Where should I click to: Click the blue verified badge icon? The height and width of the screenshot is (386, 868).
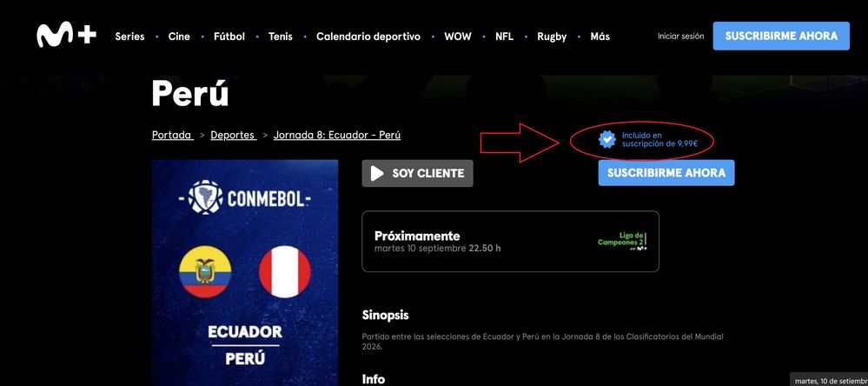pos(607,139)
